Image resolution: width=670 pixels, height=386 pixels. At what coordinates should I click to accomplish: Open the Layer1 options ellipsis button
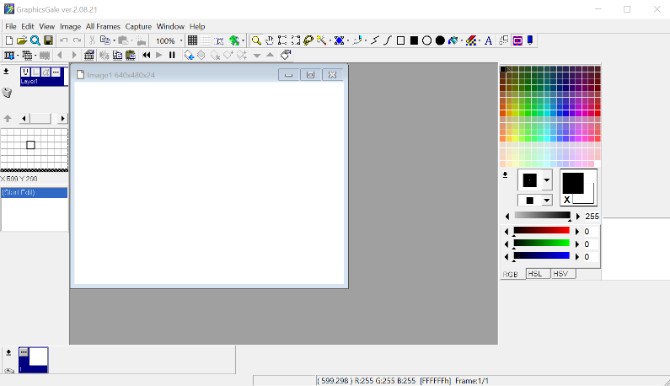point(56,72)
